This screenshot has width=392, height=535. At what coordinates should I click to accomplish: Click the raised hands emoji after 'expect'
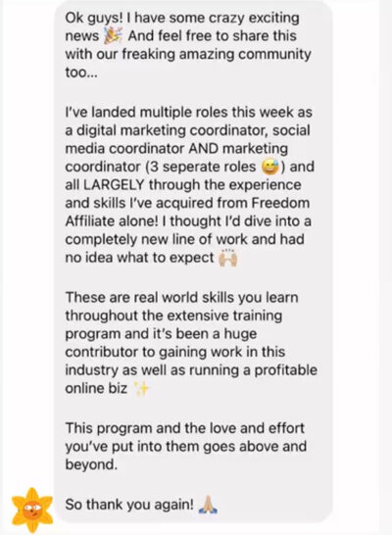[227, 258]
